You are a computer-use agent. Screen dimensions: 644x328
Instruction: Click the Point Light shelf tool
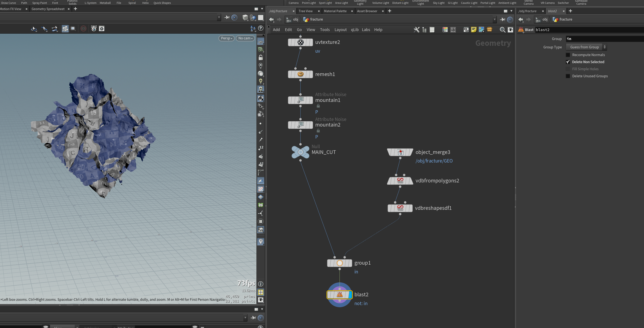pos(309,3)
